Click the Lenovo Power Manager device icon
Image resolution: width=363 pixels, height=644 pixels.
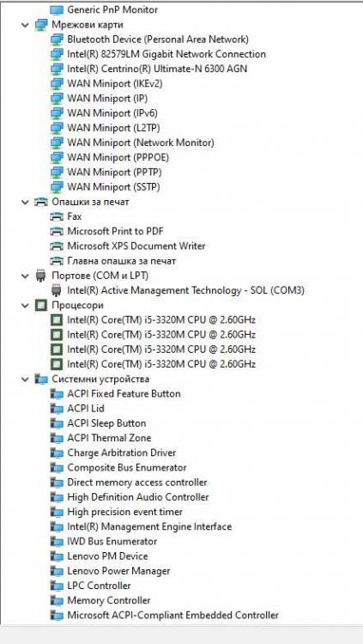click(x=57, y=571)
